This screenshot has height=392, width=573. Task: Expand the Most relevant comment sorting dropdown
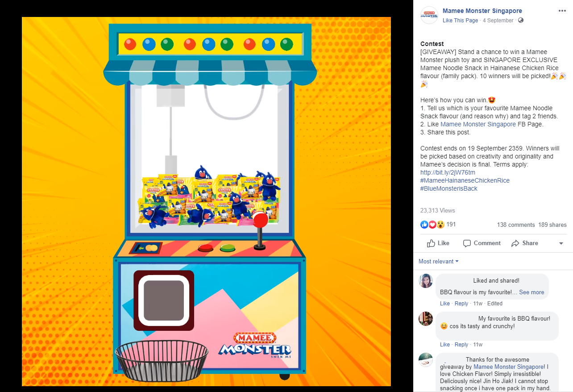(x=438, y=262)
